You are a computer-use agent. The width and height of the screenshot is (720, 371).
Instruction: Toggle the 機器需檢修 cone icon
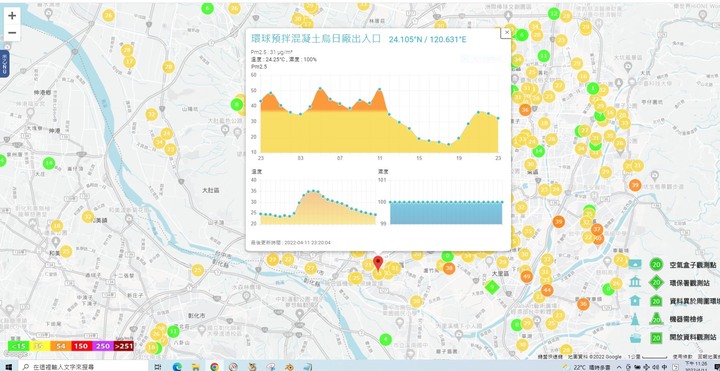click(x=635, y=319)
